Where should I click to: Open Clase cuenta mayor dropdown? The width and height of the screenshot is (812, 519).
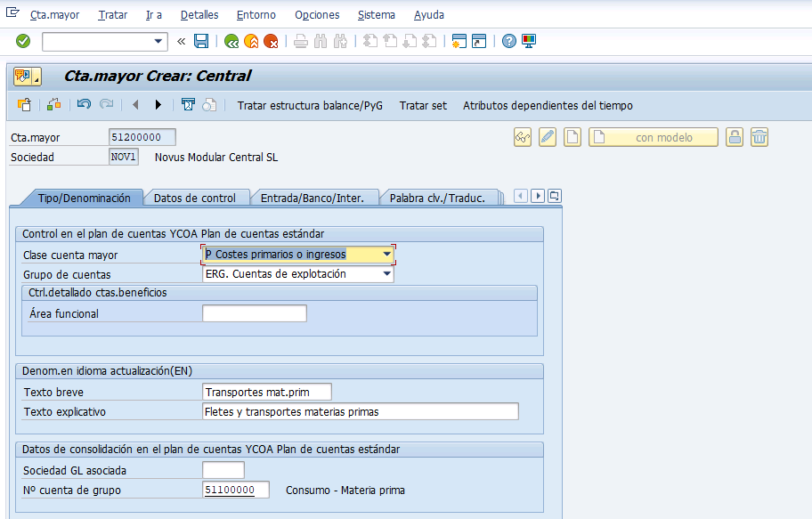[x=386, y=255]
